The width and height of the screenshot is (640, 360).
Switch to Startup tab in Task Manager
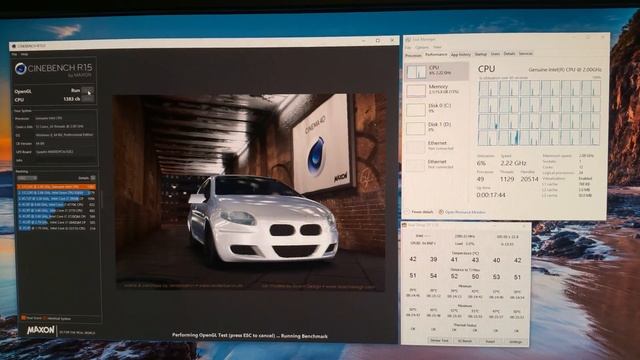(x=481, y=54)
